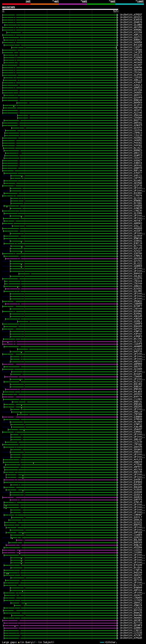Screen dimensions: 146x644
Task: Select the white AU192385 query sequence bar
Action: tap(60, 10)
